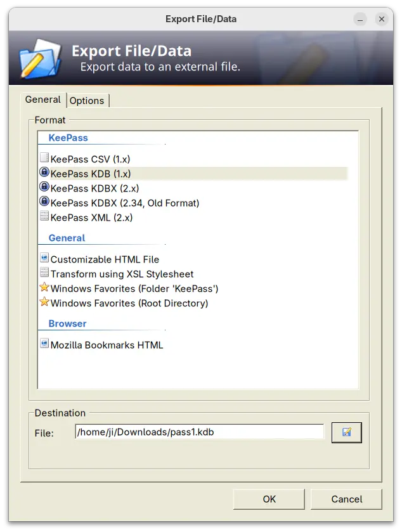Select 'Transform using XSL Stylesheet'
This screenshot has width=402, height=532.
coord(122,274)
